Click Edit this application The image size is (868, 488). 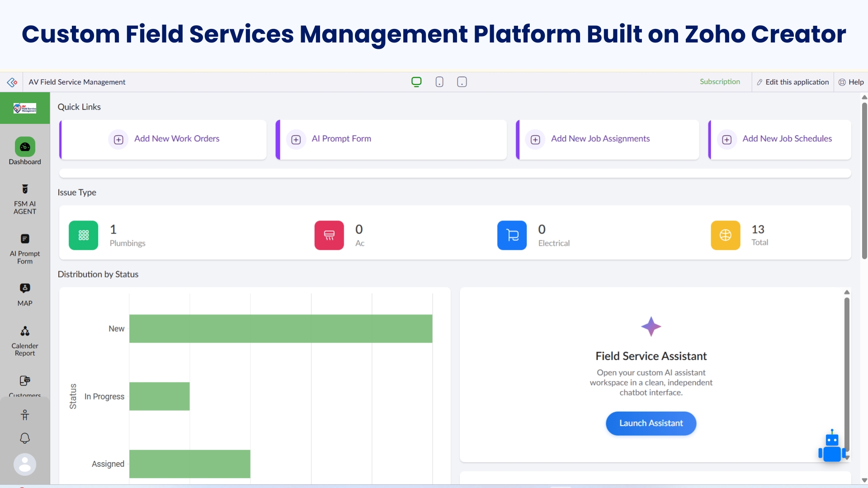point(793,82)
